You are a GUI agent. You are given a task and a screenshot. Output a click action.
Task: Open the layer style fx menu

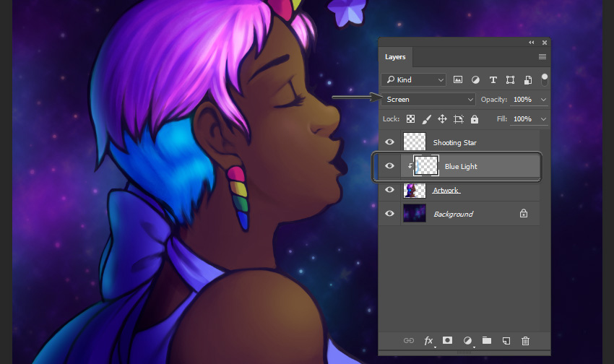coord(429,340)
